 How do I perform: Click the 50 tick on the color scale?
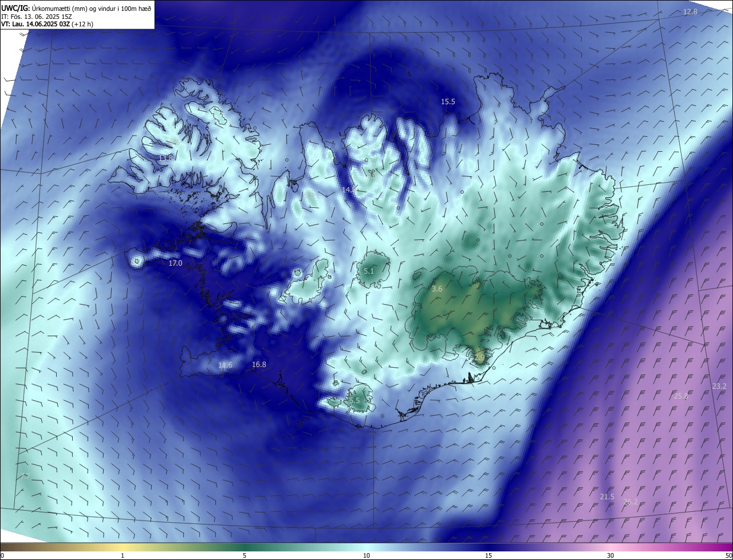pos(728,555)
